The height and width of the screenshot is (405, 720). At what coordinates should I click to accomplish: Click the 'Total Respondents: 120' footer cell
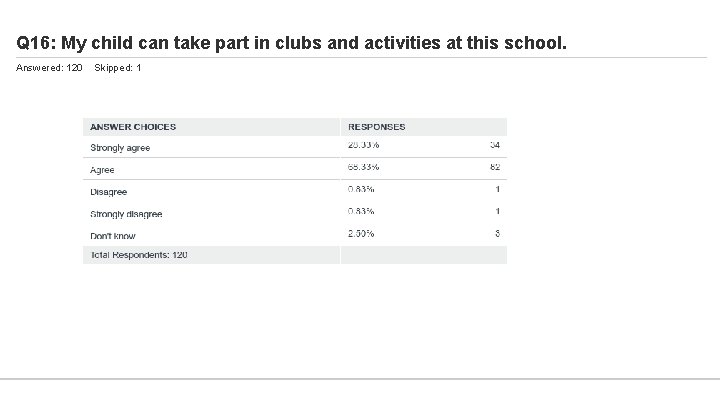pos(139,255)
